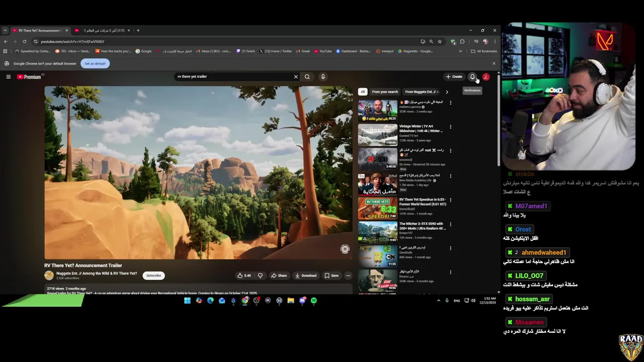The image size is (644, 362).
Task: Bookmark this page with the star icon
Action: click(x=440, y=42)
